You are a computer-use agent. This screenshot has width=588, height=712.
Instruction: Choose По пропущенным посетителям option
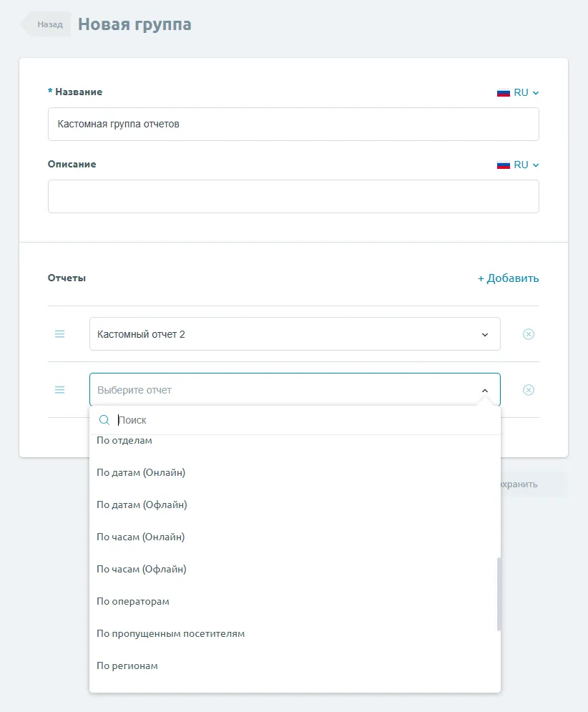pyautogui.click(x=170, y=633)
